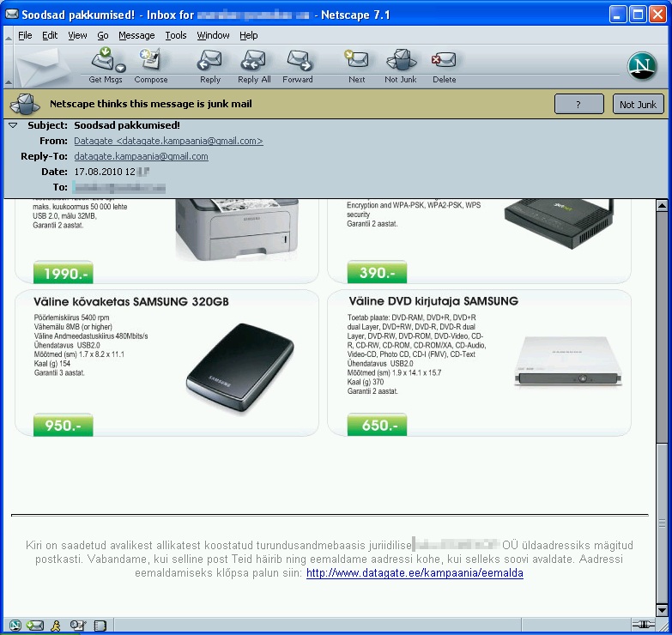
Task: Click text Kaal (g) 370
Action: [366, 382]
